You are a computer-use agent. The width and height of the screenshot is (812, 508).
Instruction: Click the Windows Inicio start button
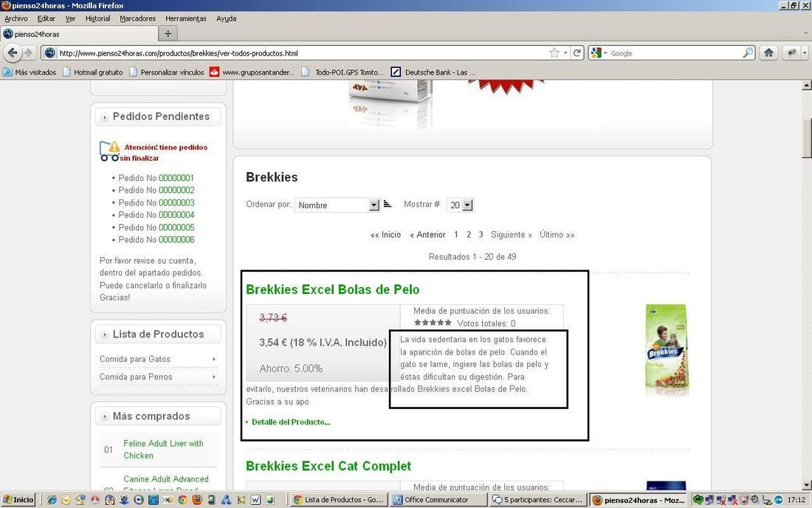pyautogui.click(x=18, y=500)
